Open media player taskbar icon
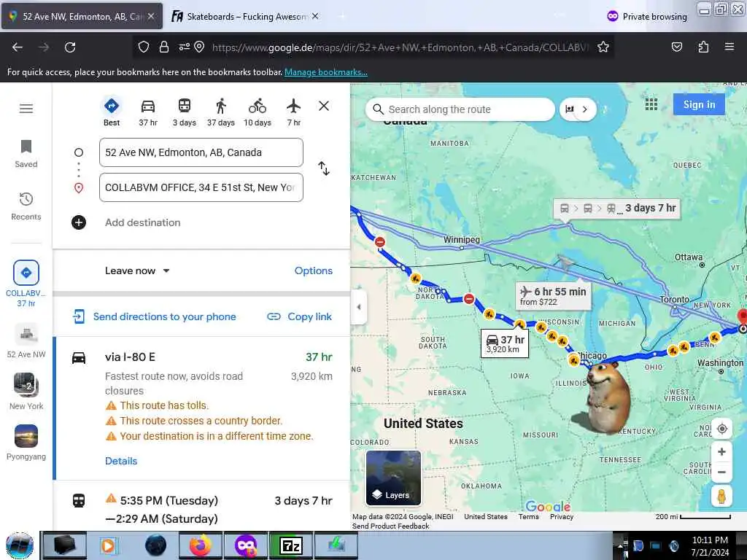Viewport: 747px width, 560px height. coord(108,545)
